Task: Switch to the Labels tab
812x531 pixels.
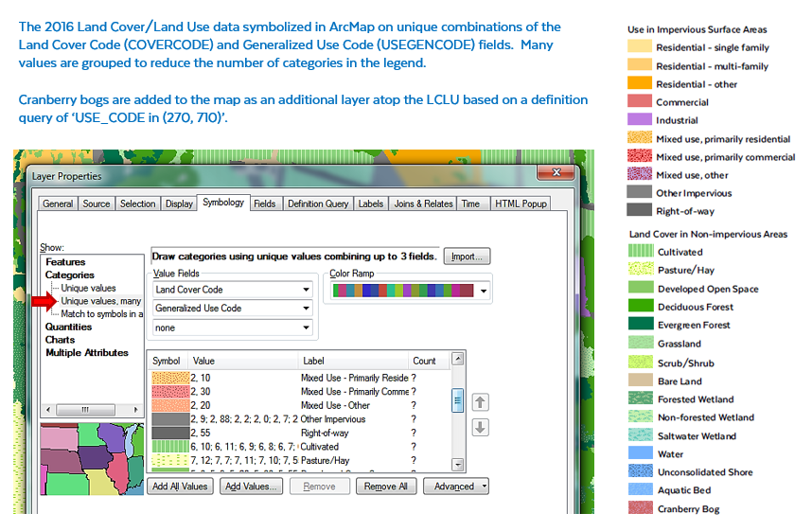Action: pos(371,204)
